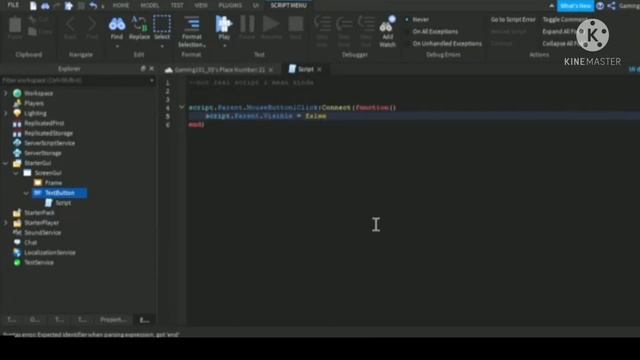
Task: Click the Forward navigate arrow
Action: coord(92,24)
